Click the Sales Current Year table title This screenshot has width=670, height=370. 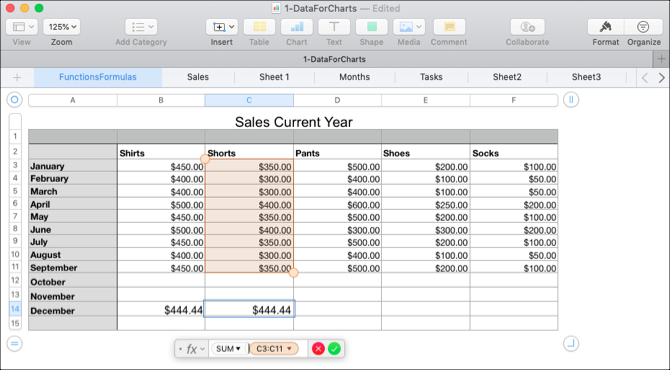tap(294, 122)
